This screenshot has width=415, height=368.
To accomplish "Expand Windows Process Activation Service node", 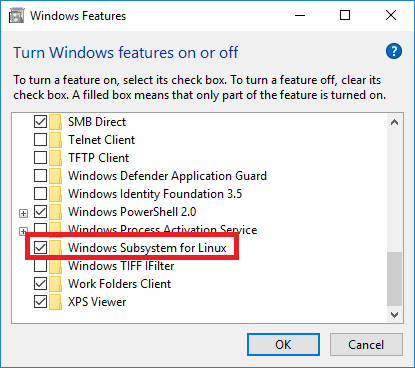I will [23, 230].
